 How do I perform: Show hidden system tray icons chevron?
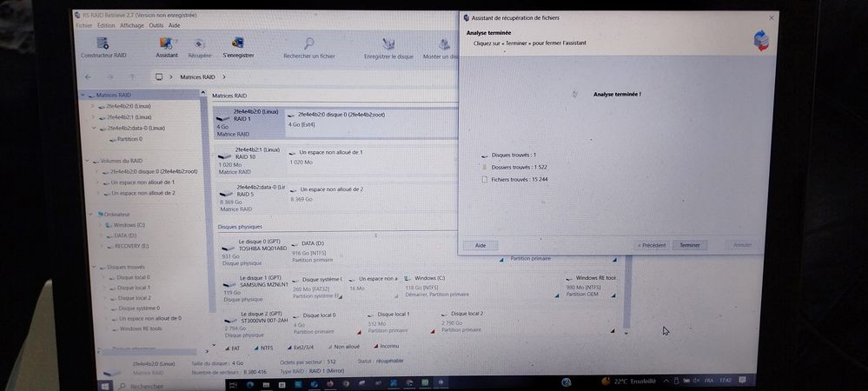click(x=666, y=381)
